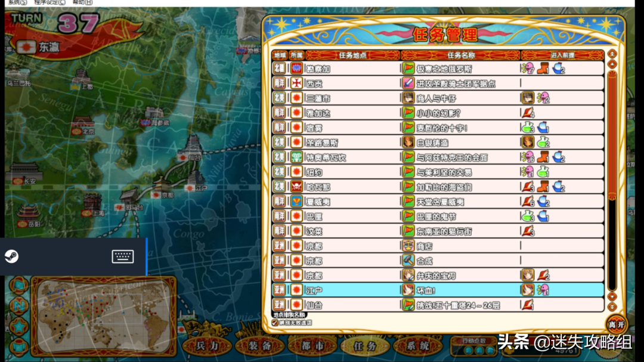Click prerequisite portrait in 商人与牛仔 row

coord(528,98)
